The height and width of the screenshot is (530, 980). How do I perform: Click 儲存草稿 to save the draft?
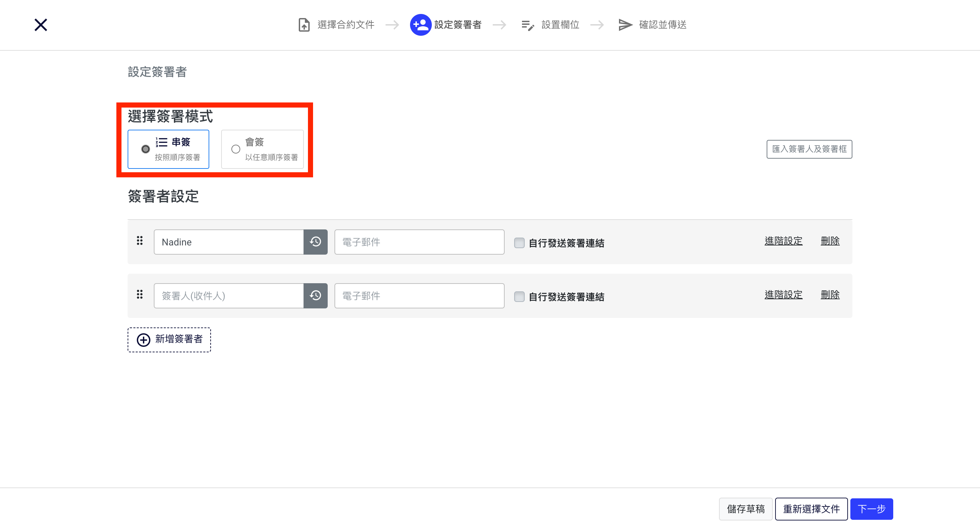(x=746, y=509)
